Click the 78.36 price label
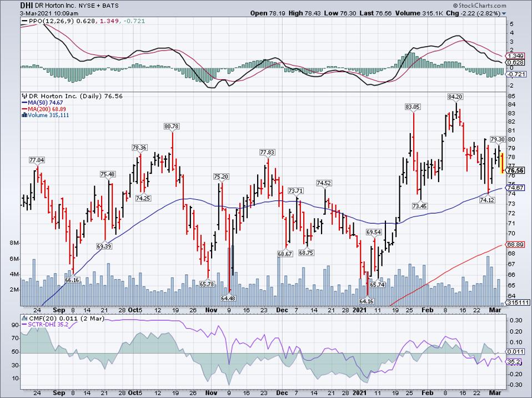 (139, 148)
